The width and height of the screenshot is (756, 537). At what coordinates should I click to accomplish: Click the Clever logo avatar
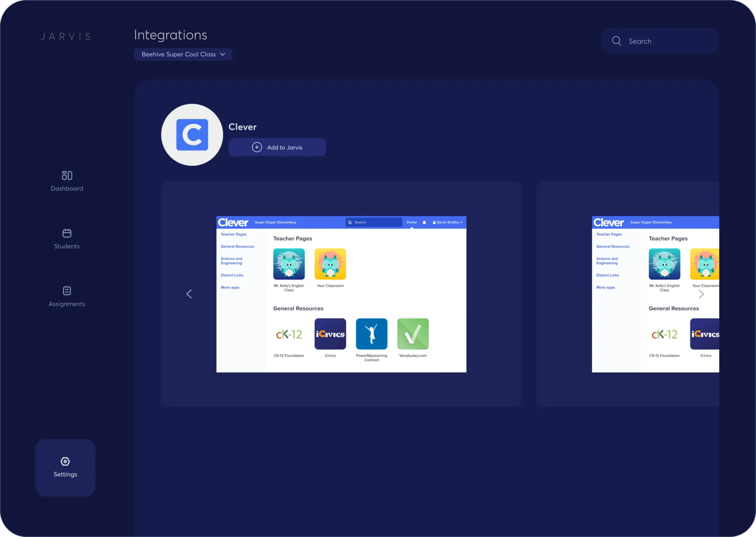point(192,135)
